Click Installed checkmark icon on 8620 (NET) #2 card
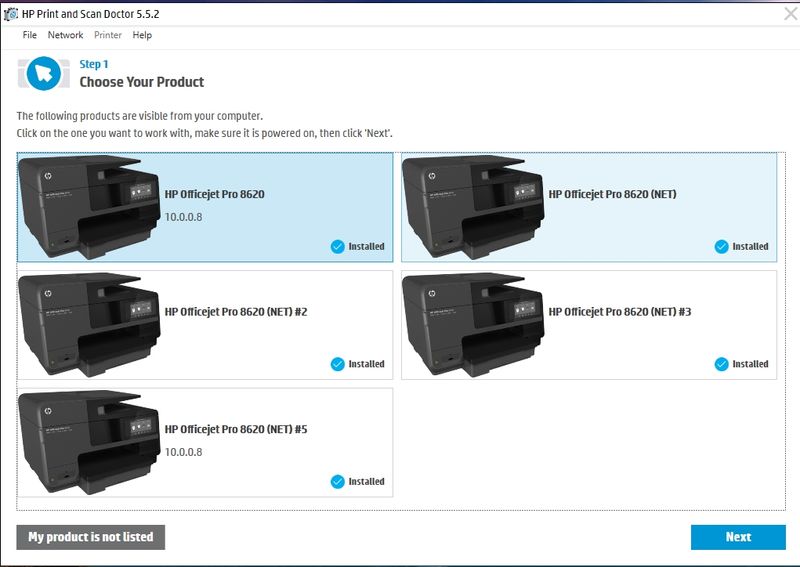 338,364
